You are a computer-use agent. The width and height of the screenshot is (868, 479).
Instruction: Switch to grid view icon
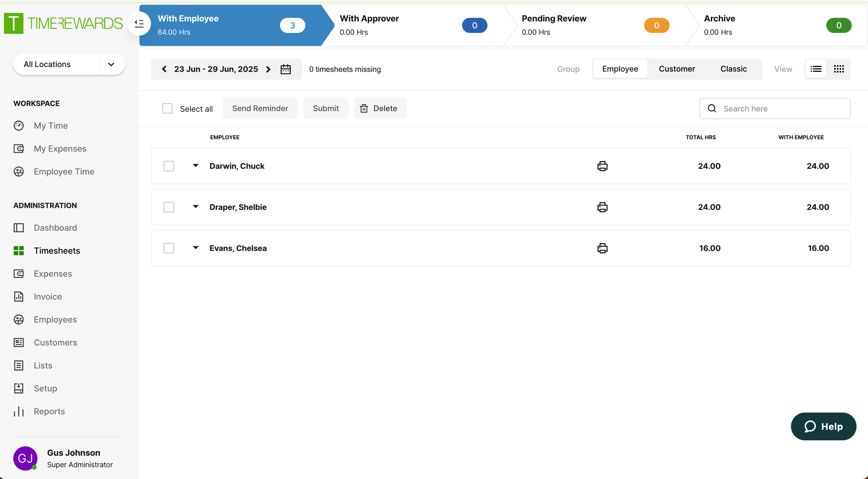pyautogui.click(x=839, y=69)
